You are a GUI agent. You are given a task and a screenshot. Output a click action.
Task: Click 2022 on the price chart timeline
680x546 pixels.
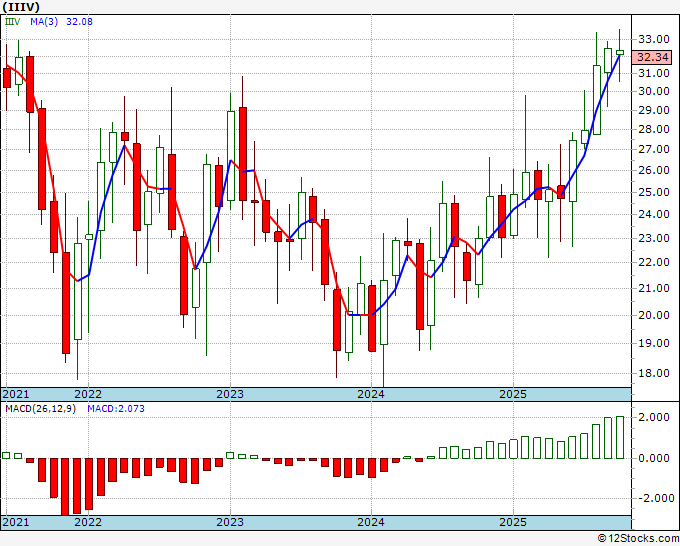tap(88, 394)
